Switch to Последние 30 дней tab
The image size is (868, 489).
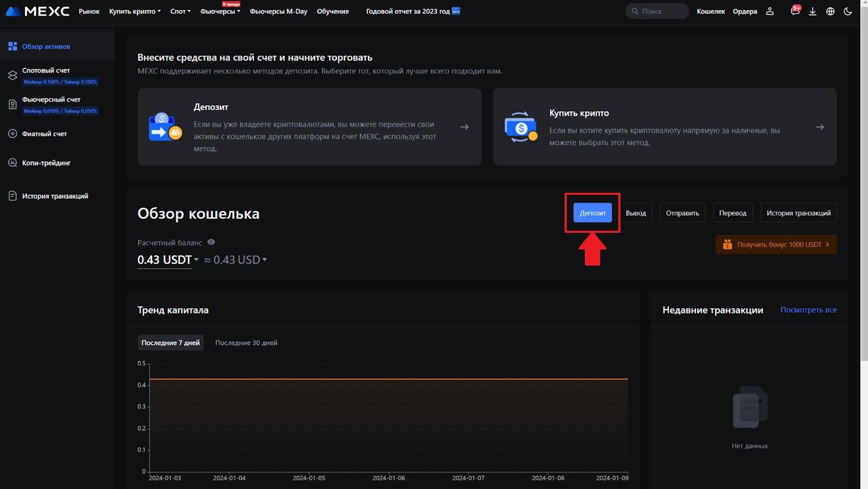click(246, 343)
